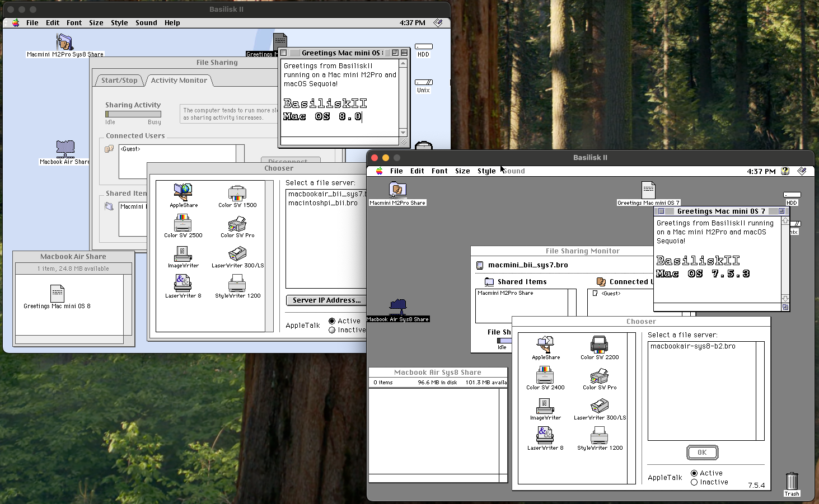Open Help menu in left window
819x504 pixels.
click(x=172, y=23)
